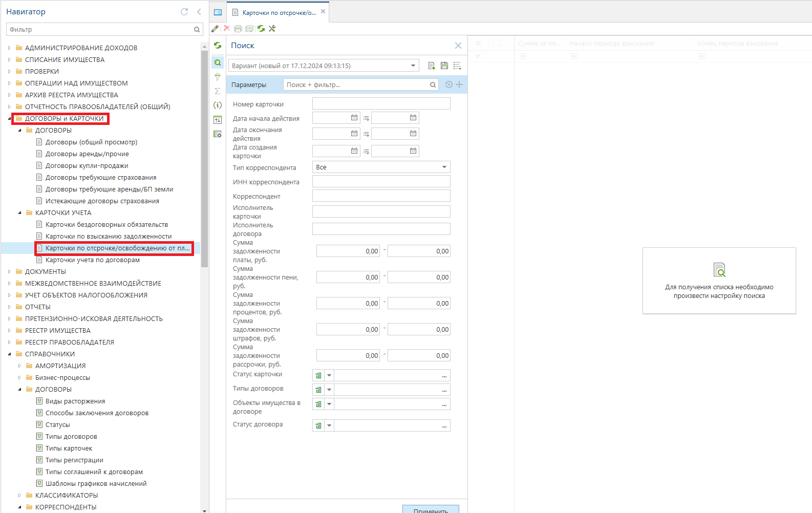
Task: Click the Номер карточки input field
Action: click(381, 103)
